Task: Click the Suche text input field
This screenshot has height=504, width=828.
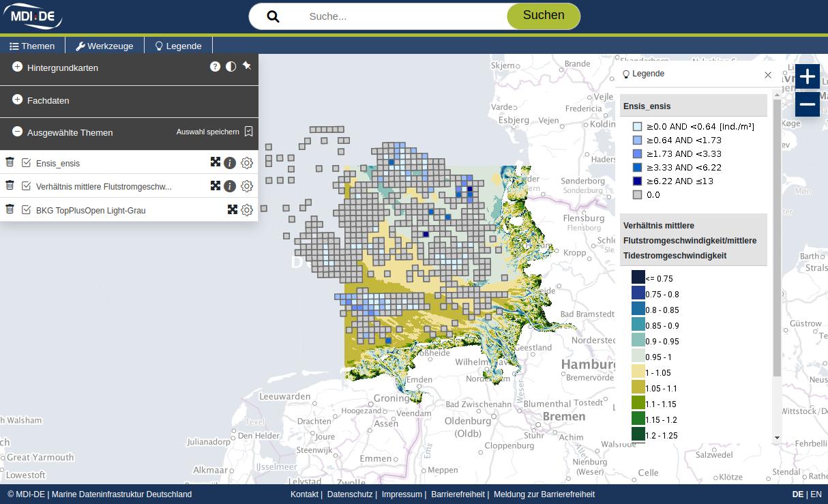Action: [402, 16]
